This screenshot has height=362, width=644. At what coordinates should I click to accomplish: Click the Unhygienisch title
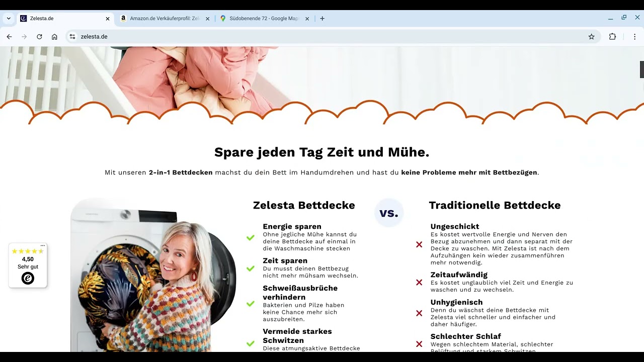coord(456,302)
